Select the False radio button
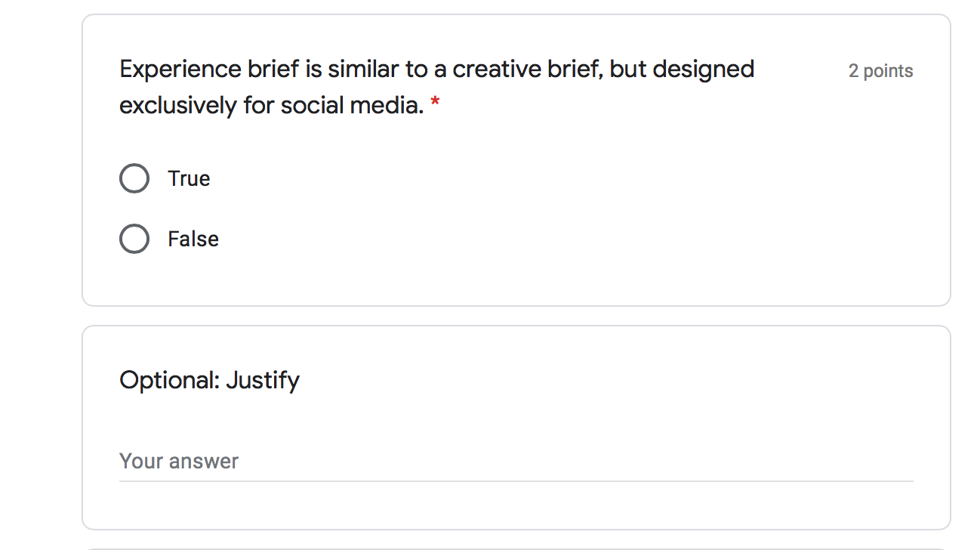Viewport: 980px width, 550px height. 134,239
